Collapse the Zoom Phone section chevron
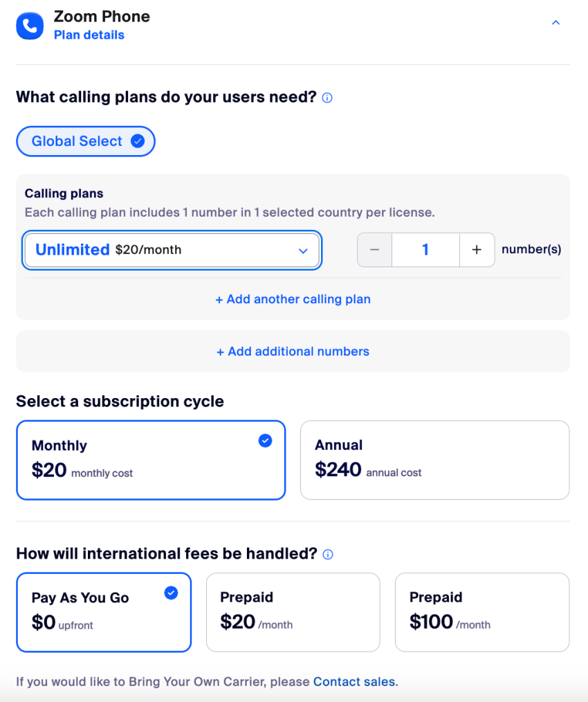This screenshot has width=588, height=702. 555,22
